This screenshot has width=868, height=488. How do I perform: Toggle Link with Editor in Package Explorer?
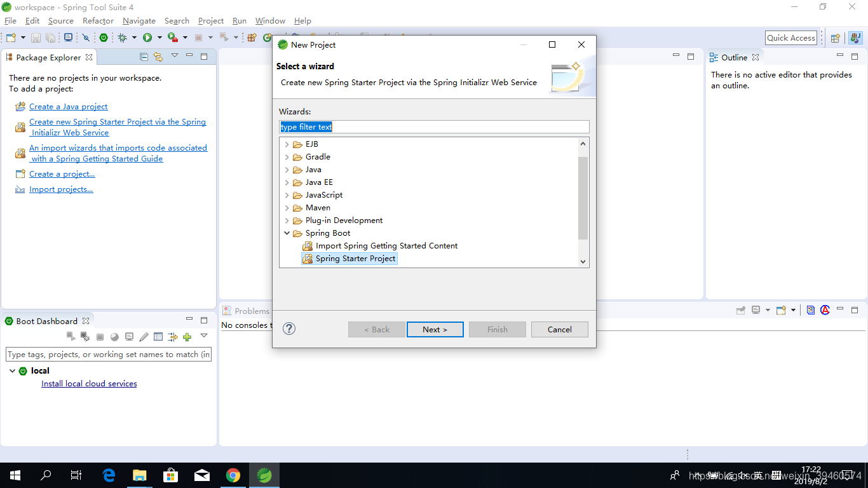click(x=158, y=57)
